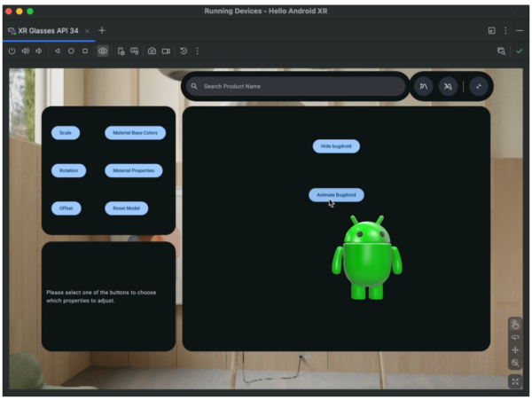This screenshot has width=532, height=400.
Task: Select the pan move navigation tool
Action: (515, 350)
